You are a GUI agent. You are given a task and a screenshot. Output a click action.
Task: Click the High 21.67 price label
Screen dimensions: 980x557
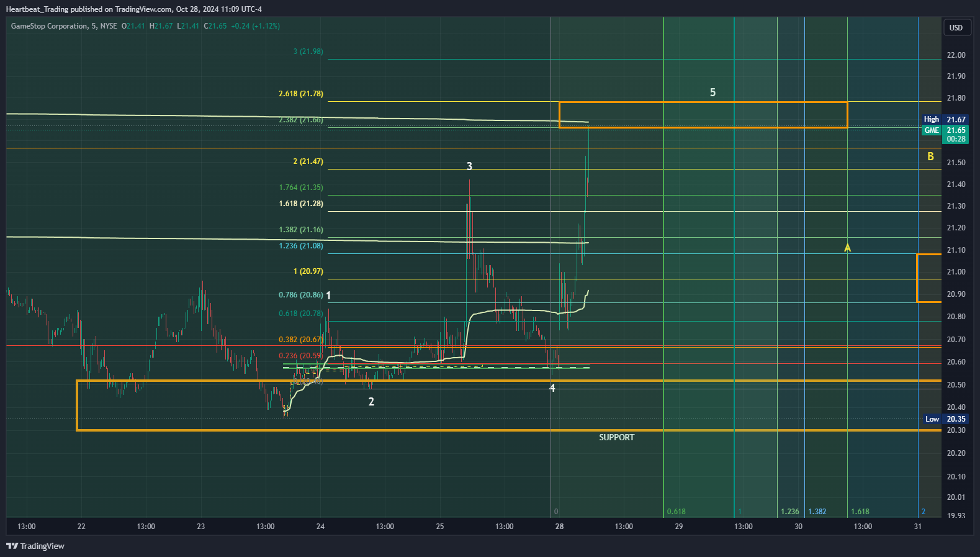[946, 119]
